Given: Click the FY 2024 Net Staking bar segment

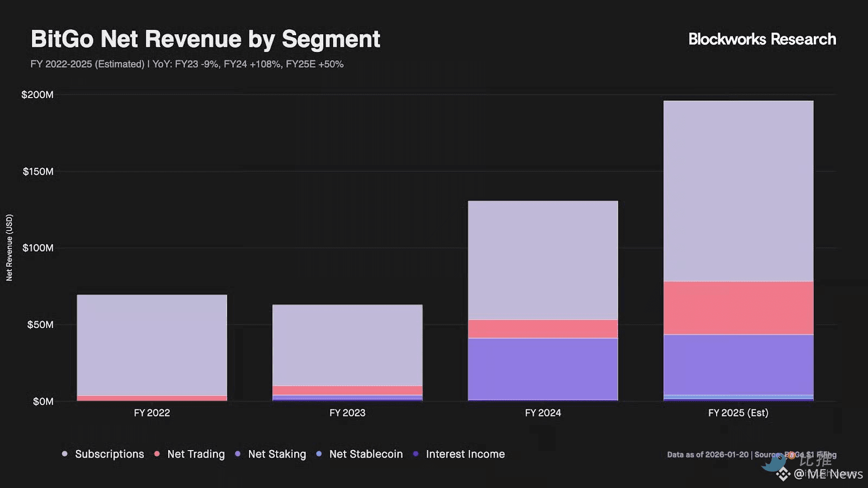Looking at the screenshot, I should 542,369.
